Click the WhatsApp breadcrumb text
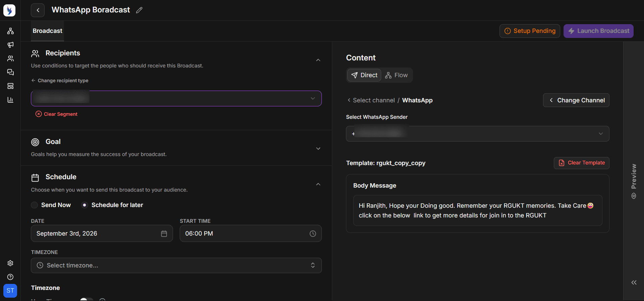Viewport: 644px width, 301px height. point(417,100)
